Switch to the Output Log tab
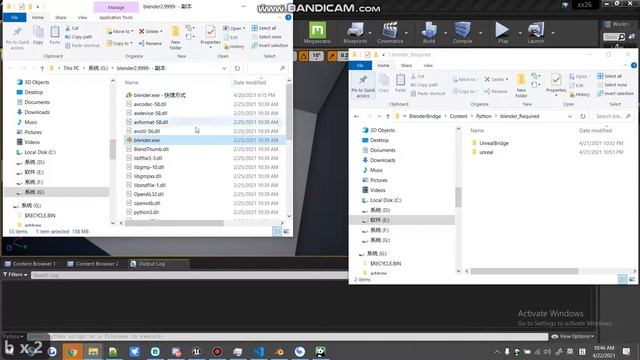640x360 pixels. pos(148,264)
